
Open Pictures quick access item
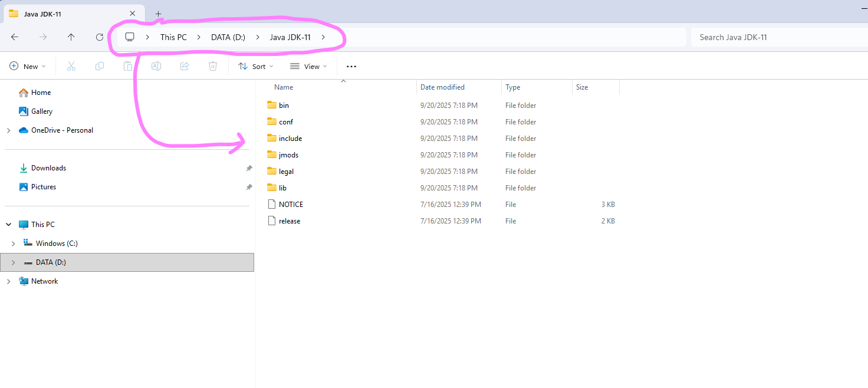click(x=44, y=187)
